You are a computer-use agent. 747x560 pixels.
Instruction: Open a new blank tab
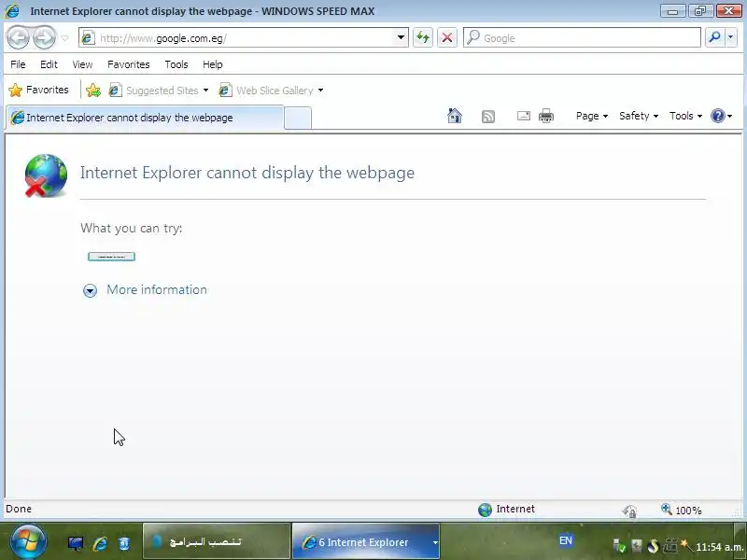click(x=298, y=119)
